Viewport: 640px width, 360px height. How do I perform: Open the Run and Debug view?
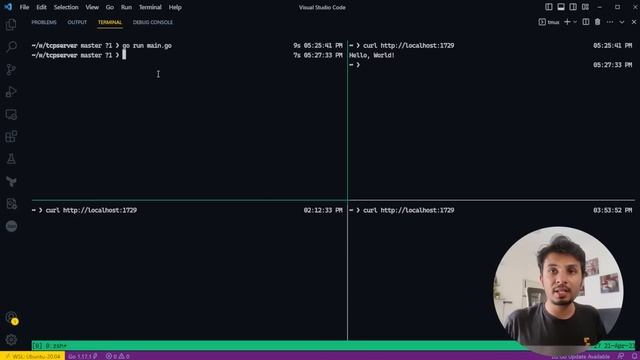pos(11,92)
